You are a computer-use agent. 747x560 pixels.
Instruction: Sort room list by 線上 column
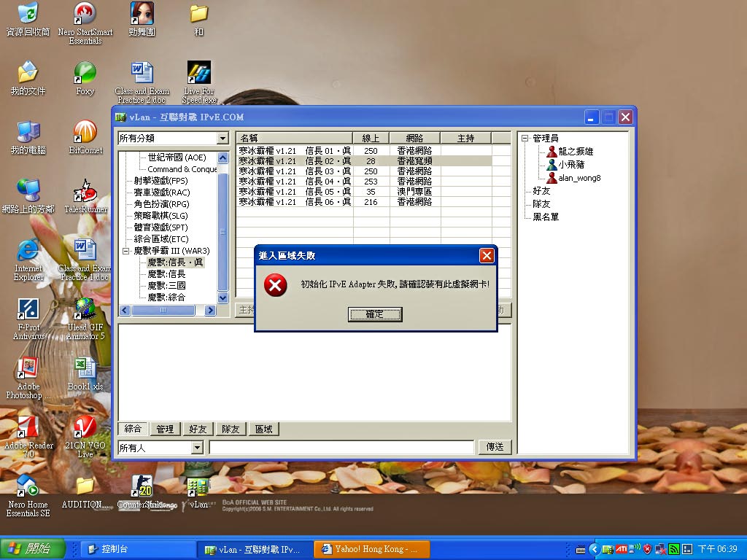click(371, 138)
